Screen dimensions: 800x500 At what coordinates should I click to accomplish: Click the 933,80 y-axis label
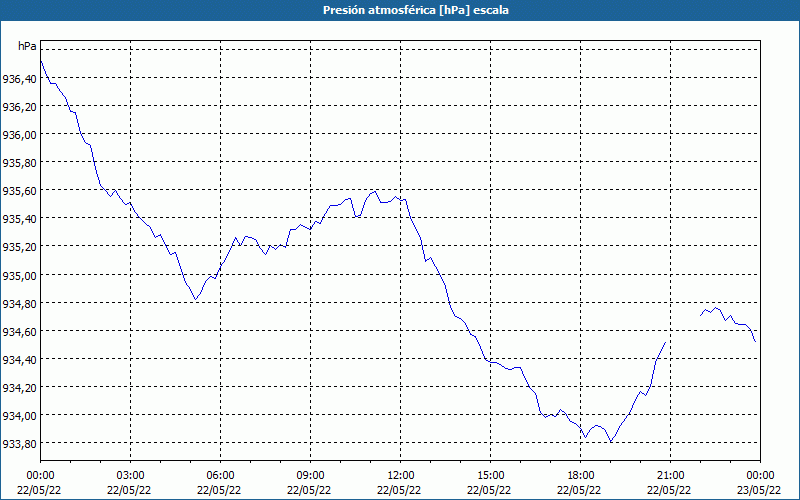19,444
